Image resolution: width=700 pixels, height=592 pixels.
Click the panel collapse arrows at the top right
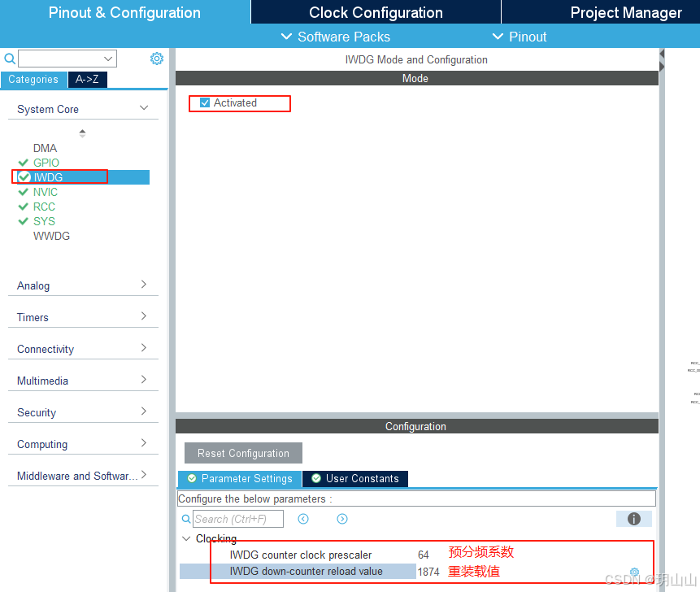pyautogui.click(x=662, y=60)
